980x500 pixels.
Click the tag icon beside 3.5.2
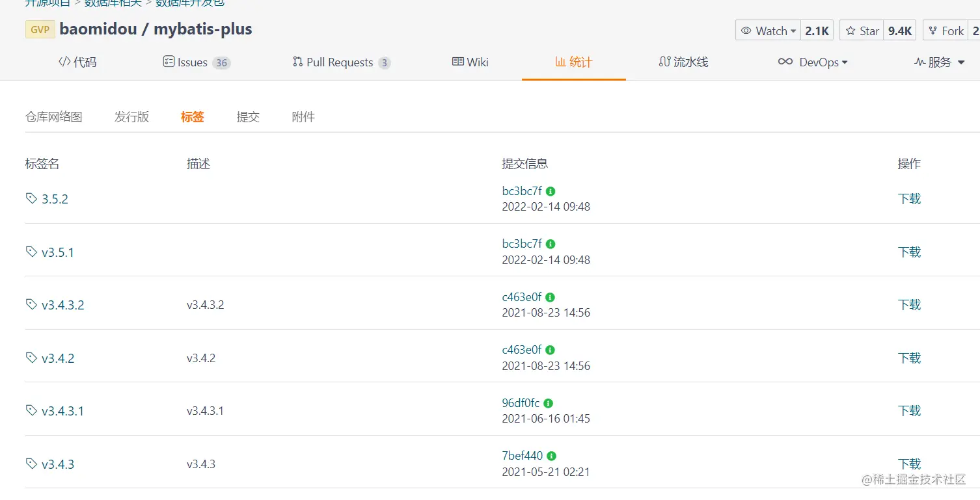click(31, 198)
